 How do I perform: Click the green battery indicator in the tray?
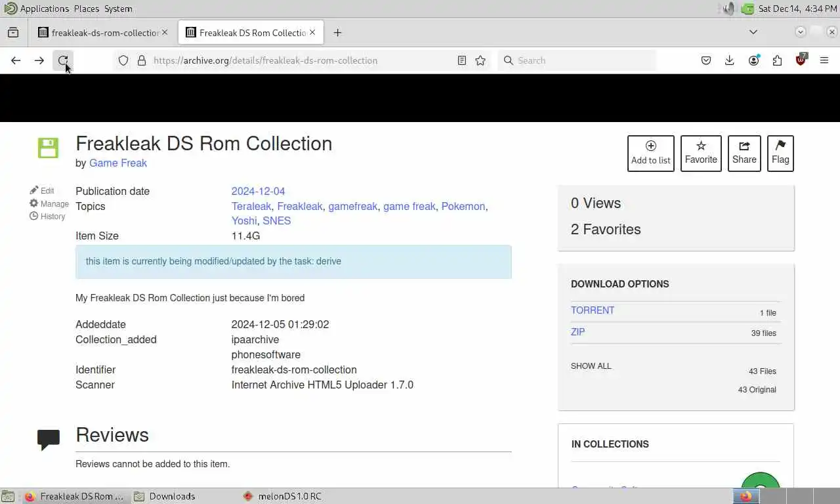747,9
